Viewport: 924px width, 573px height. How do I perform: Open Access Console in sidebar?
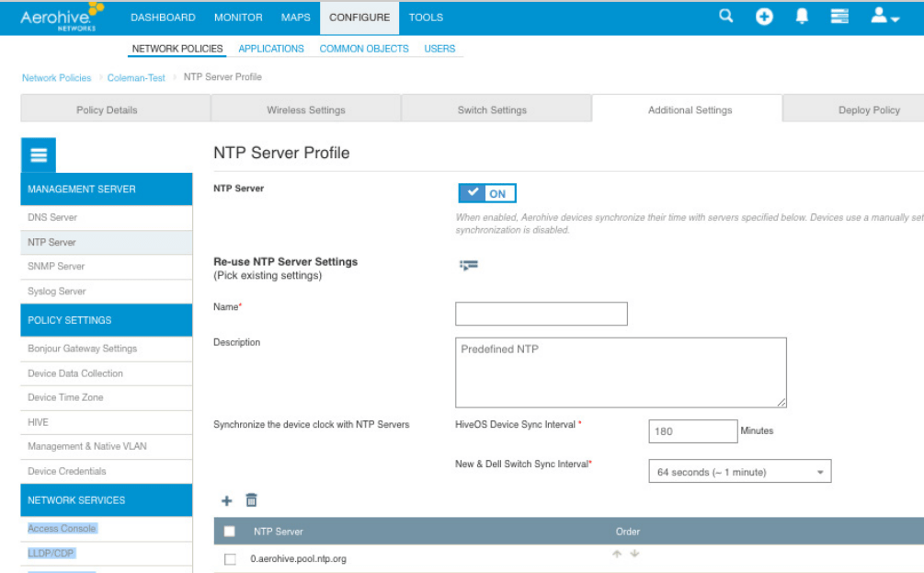[x=107, y=529]
